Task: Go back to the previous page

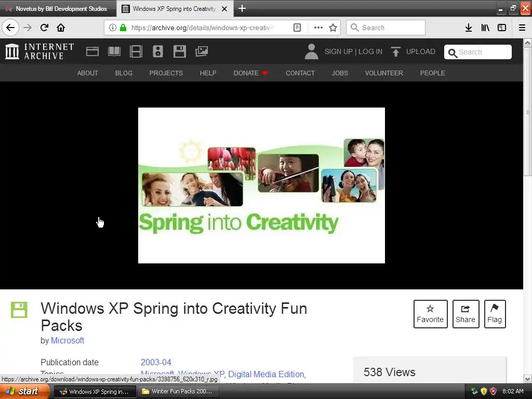Action: [x=10, y=28]
